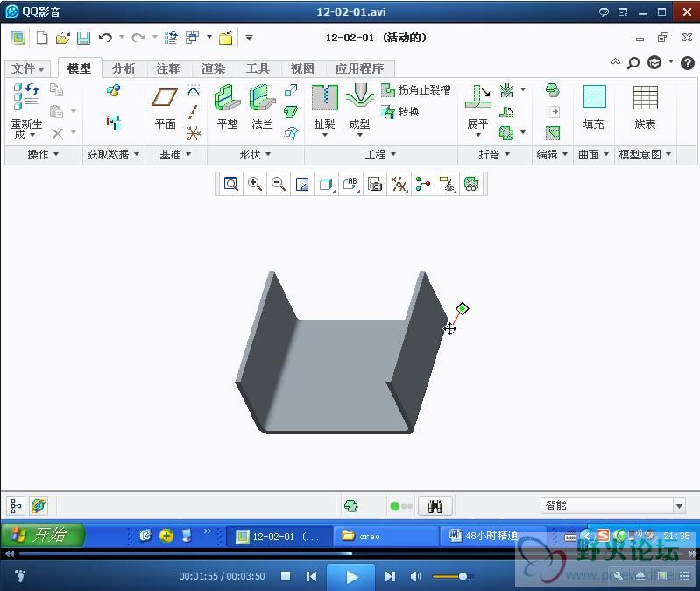Select the Rip (扯裂) tool
The height and width of the screenshot is (591, 700).
coord(324,110)
